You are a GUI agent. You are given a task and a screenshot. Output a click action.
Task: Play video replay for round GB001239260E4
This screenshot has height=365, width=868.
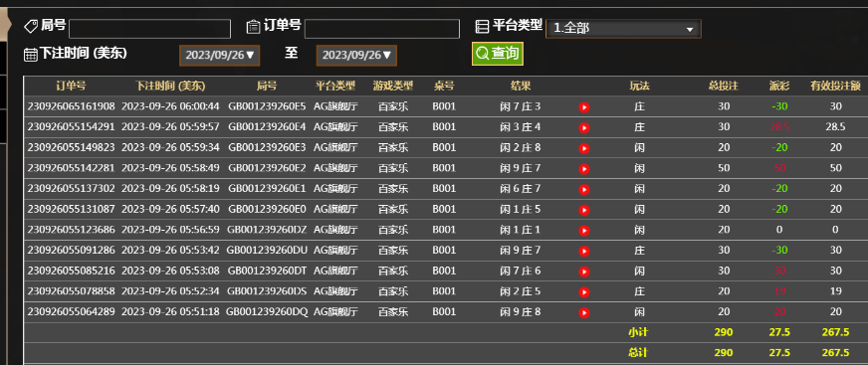click(583, 127)
